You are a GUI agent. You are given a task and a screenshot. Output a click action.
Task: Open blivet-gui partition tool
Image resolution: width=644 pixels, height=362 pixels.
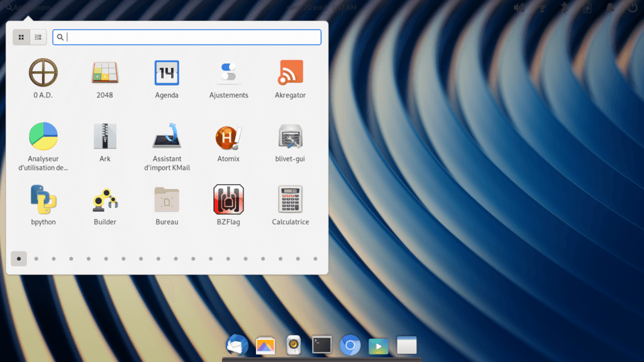tap(291, 142)
